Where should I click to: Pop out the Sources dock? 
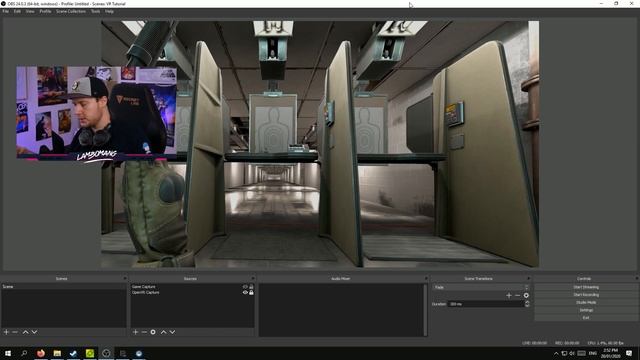[253, 278]
